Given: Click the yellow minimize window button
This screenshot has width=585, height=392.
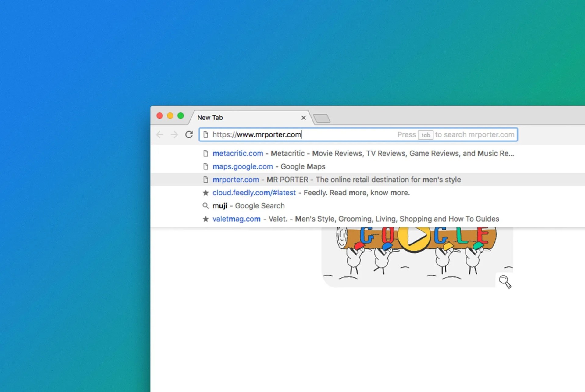Looking at the screenshot, I should pos(170,116).
